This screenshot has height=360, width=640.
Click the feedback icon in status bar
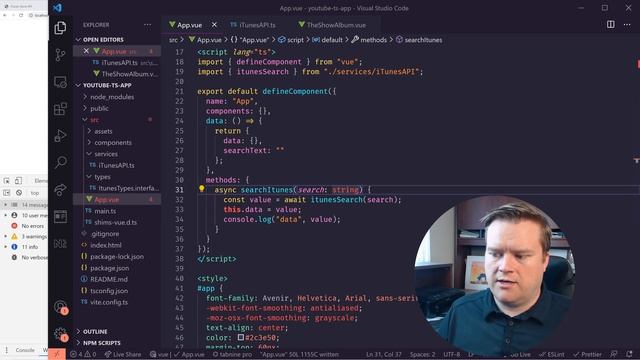point(613,354)
